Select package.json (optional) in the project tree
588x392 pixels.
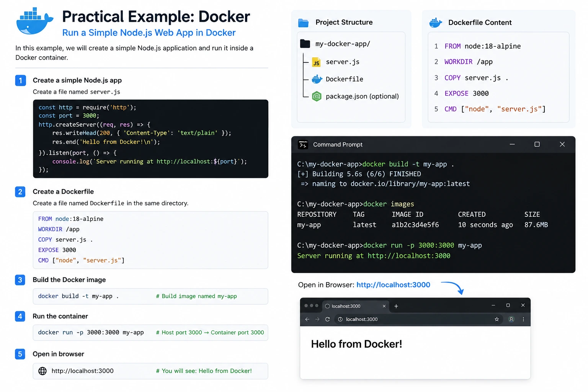point(362,96)
